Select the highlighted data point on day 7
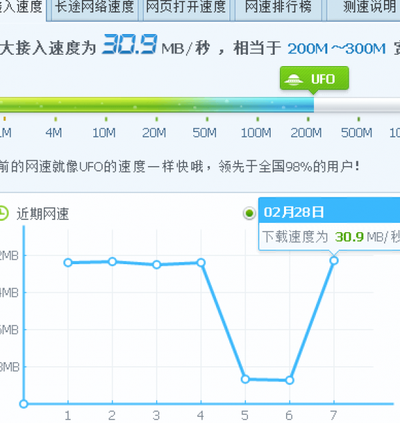 (334, 260)
